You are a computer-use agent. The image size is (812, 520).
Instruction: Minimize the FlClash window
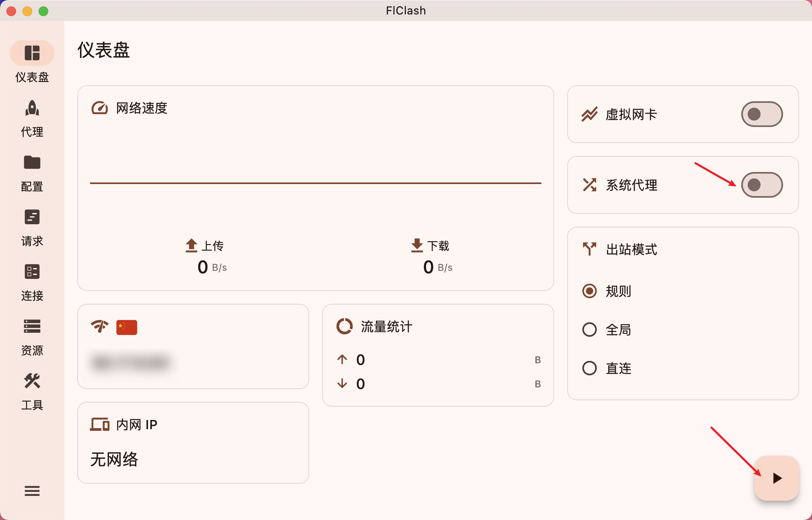(27, 11)
